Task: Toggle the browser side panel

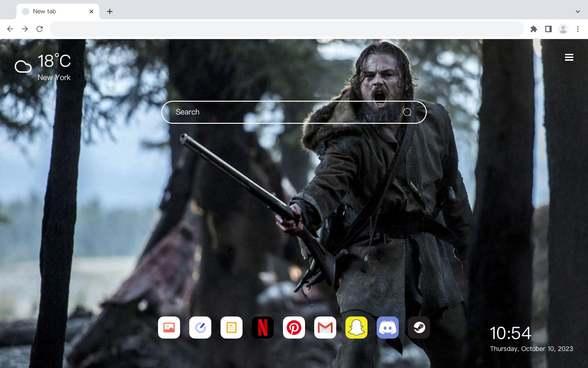Action: tap(548, 29)
